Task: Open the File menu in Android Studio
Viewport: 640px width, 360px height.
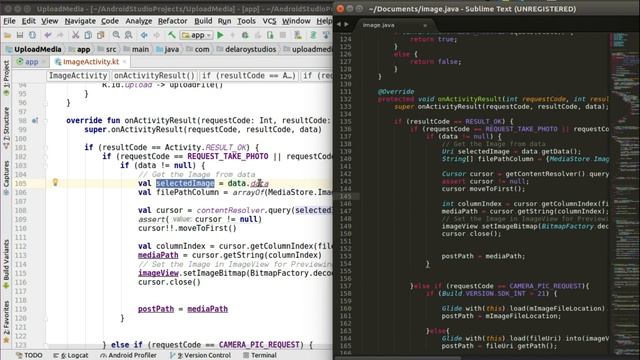Action: click(x=9, y=21)
